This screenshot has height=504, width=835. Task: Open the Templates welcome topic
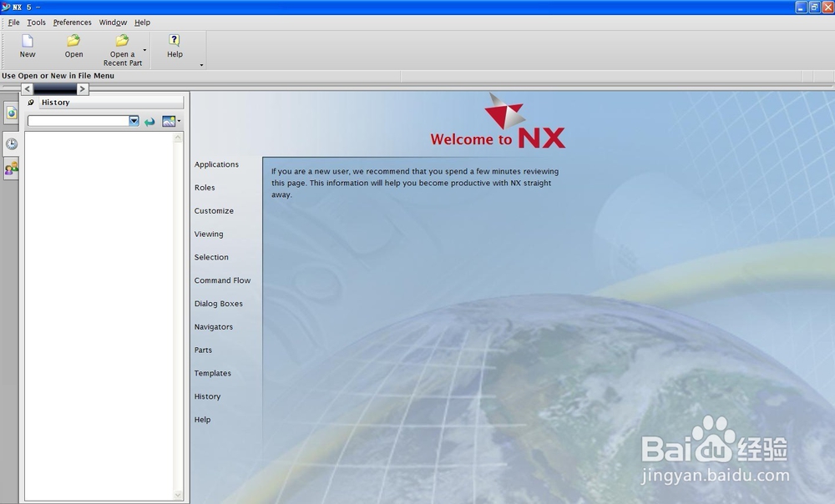click(212, 374)
